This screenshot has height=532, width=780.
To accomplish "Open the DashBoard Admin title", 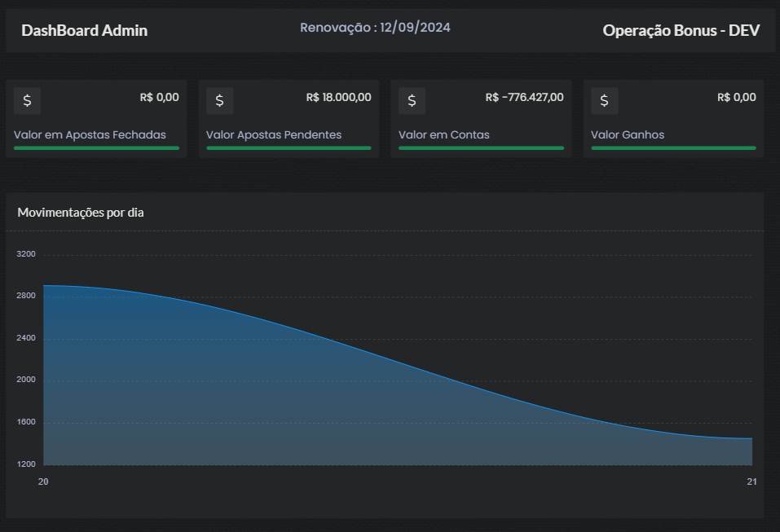I will tap(84, 30).
